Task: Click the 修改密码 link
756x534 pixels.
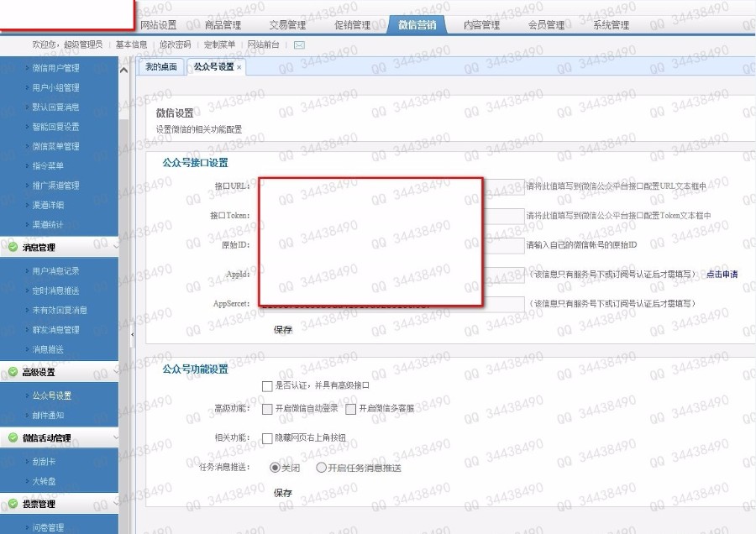Action: click(x=175, y=44)
